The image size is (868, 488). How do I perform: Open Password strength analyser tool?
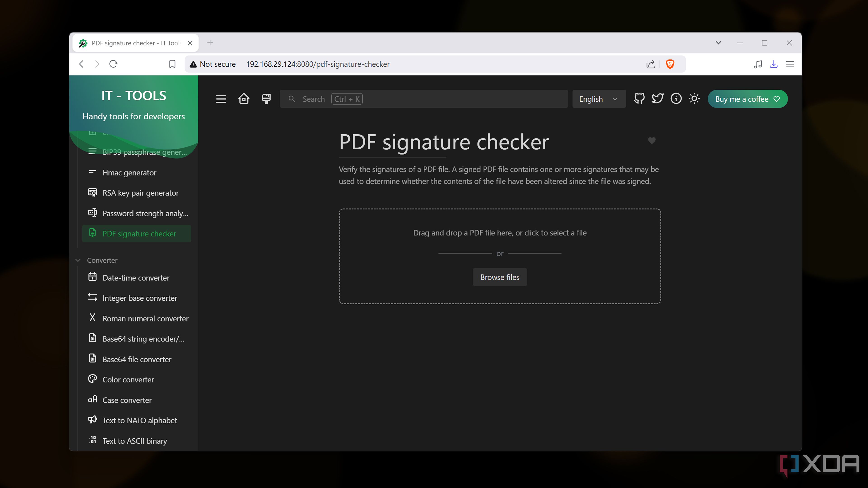137,213
